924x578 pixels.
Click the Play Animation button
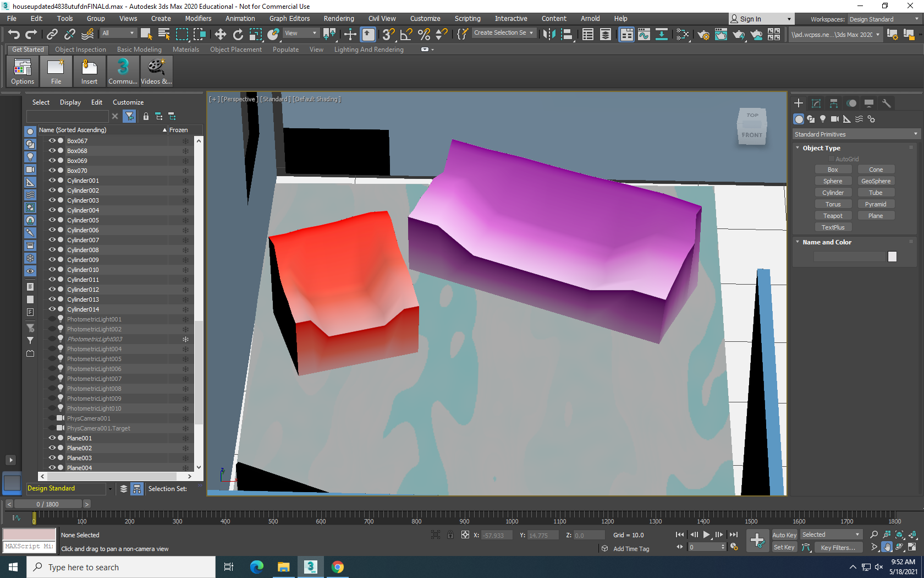[x=707, y=535]
